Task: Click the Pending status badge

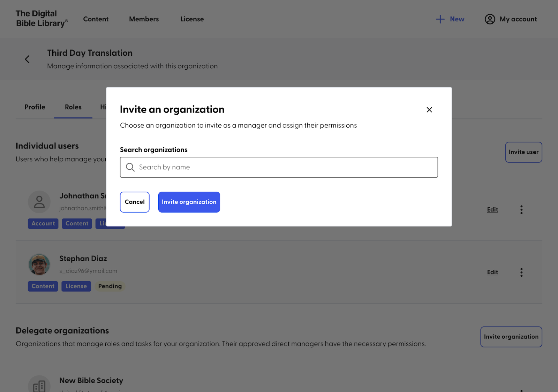Action: 110,286
